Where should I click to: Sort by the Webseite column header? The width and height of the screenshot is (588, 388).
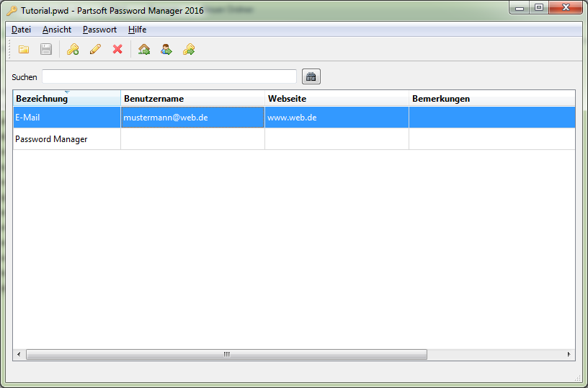click(337, 99)
